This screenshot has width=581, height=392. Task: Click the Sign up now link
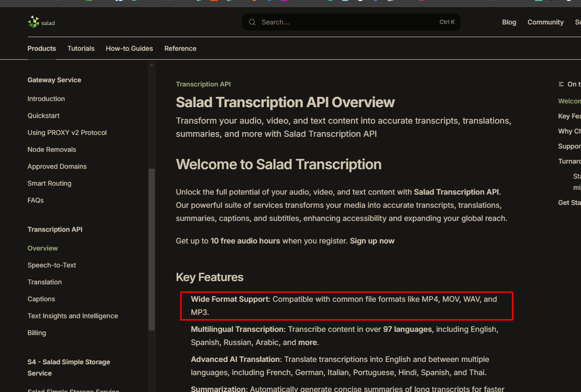(372, 241)
